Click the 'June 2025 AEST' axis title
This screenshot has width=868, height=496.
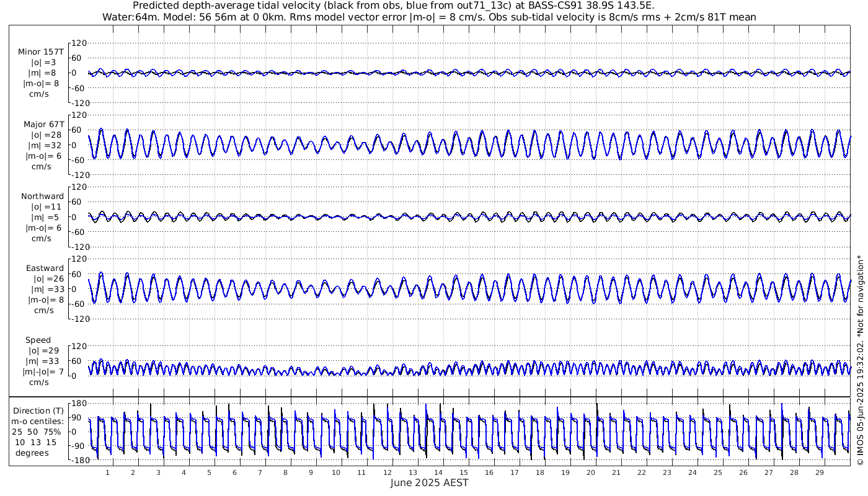click(429, 483)
